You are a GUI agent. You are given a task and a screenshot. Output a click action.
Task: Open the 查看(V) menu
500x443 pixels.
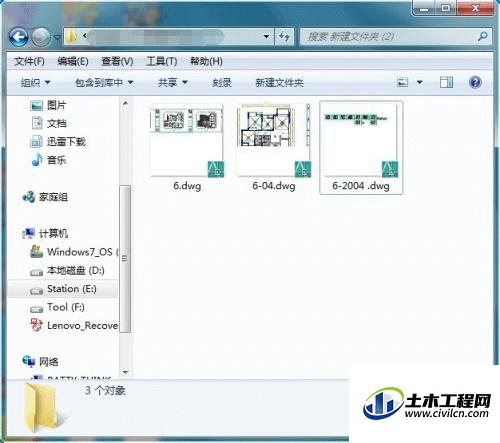117,61
